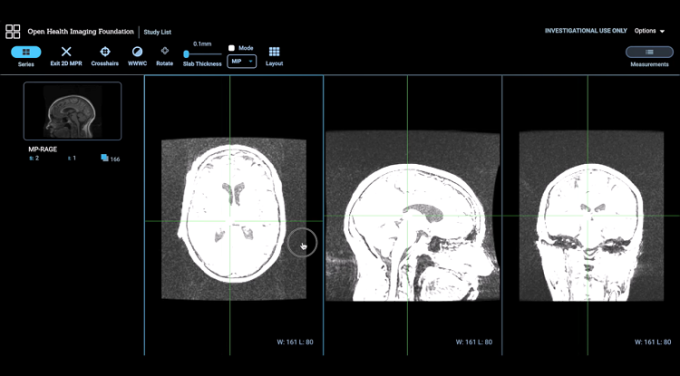Select the MP-RAGE series thumbnail
The height and width of the screenshot is (376, 680).
pyautogui.click(x=72, y=111)
